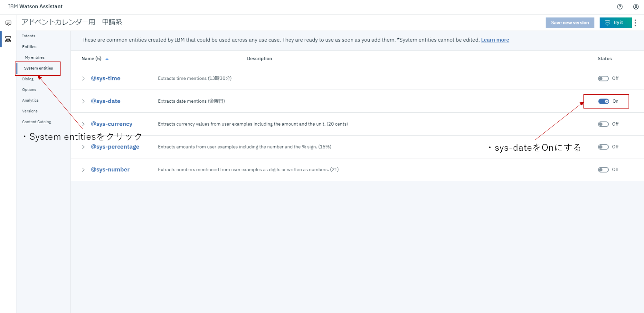
Task: Open Versions in the sidebar
Action: (x=30, y=111)
